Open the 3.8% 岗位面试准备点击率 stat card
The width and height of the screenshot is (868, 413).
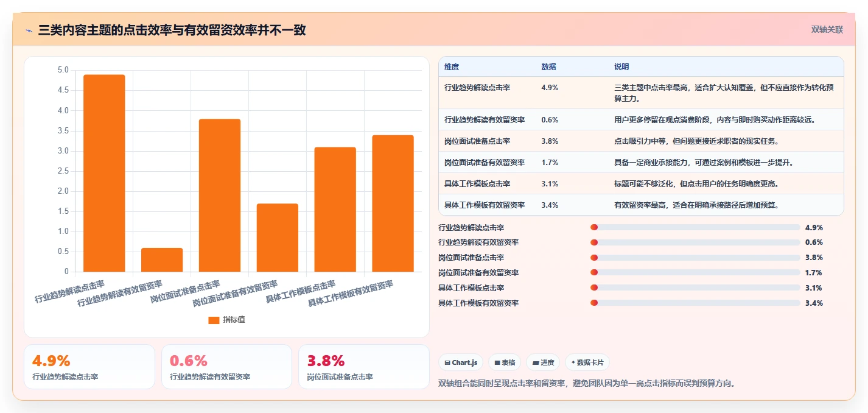point(364,367)
